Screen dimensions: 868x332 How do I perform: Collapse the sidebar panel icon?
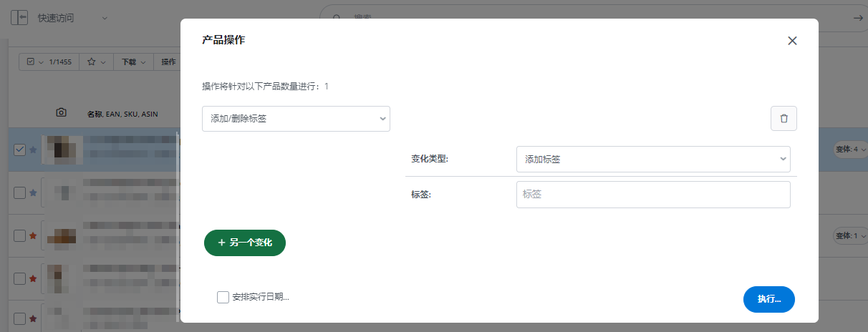coord(19,18)
